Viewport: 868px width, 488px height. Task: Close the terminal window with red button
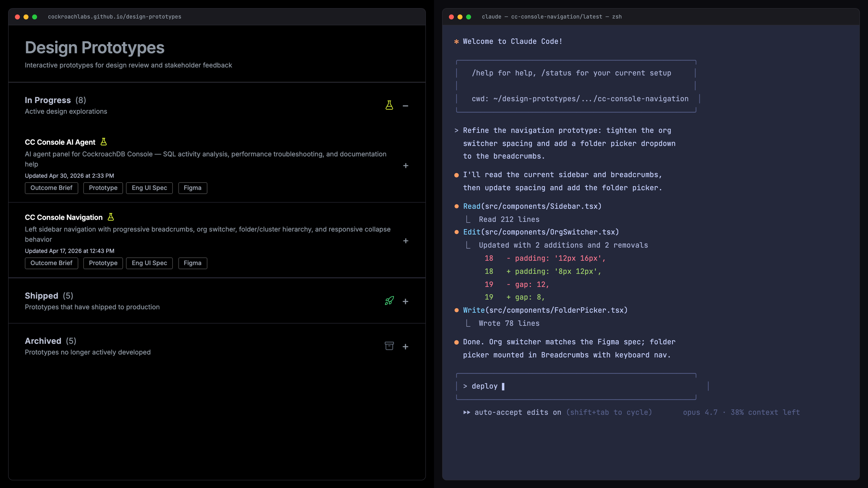452,17
